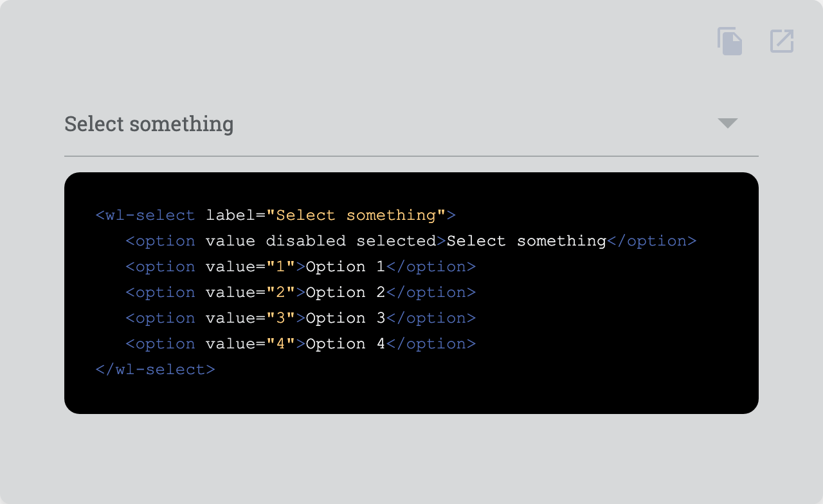Click the disabled selected option code line
This screenshot has height=504, width=823.
click(x=411, y=241)
